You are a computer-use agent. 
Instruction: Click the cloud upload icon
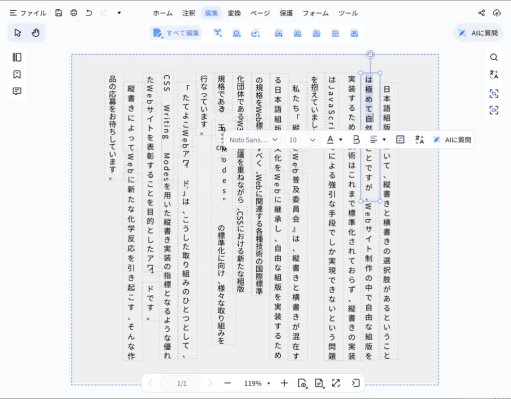pos(497,13)
